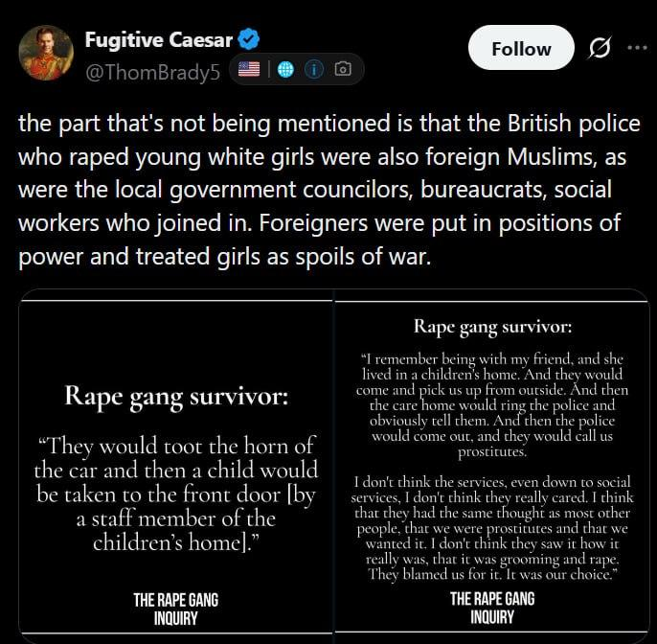This screenshot has width=657, height=644.
Task: Follow the Fugitive Caesar account
Action: pos(521,48)
